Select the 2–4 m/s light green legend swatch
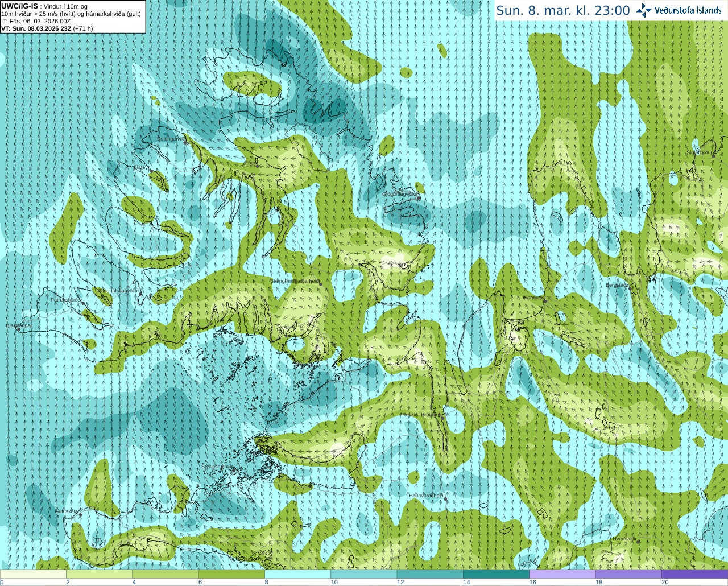The height and width of the screenshot is (586, 728). [99, 574]
